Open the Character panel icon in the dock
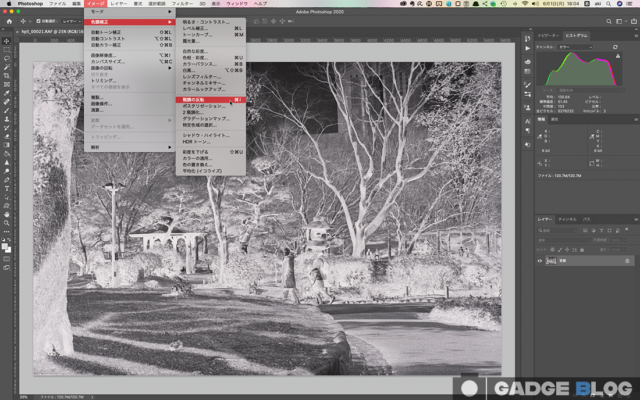This screenshot has height=400, width=640. [x=527, y=121]
